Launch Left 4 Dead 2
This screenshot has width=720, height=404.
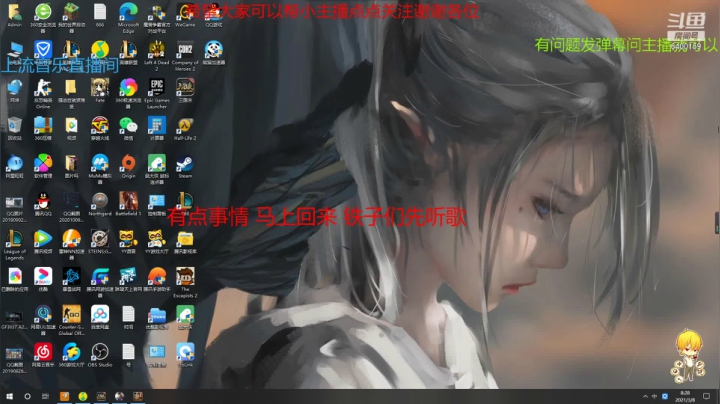pyautogui.click(x=157, y=50)
